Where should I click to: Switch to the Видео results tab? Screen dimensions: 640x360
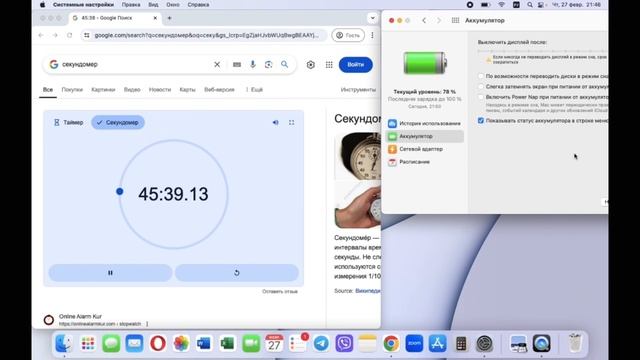click(132, 89)
